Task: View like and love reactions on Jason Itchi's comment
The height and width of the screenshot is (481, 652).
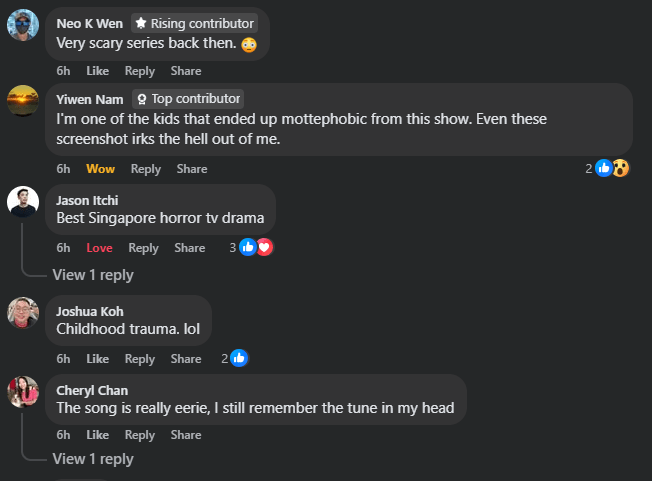Action: click(x=253, y=247)
